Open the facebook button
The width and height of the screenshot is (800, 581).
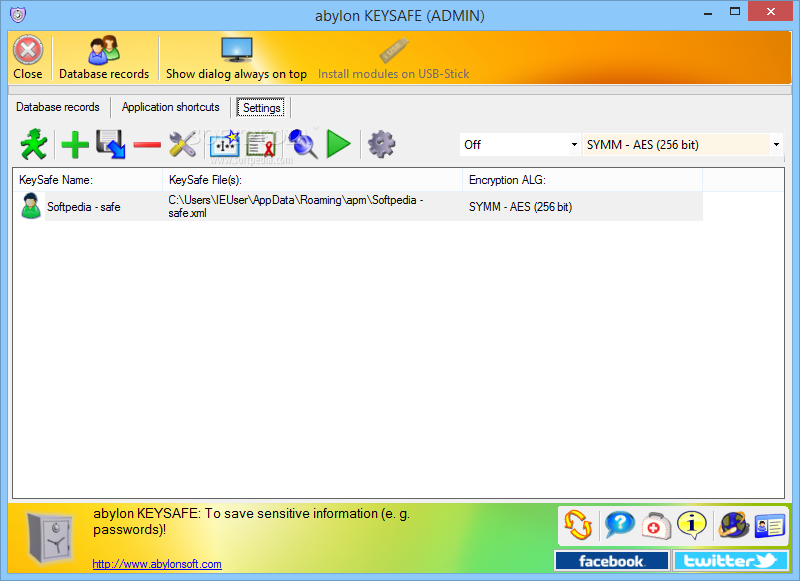[612, 561]
